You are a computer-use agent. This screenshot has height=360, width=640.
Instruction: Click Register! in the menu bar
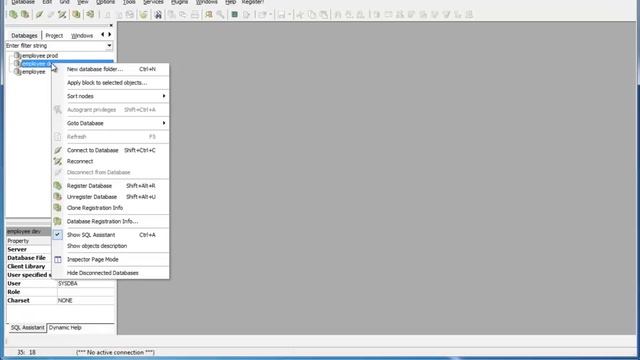coord(253,2)
